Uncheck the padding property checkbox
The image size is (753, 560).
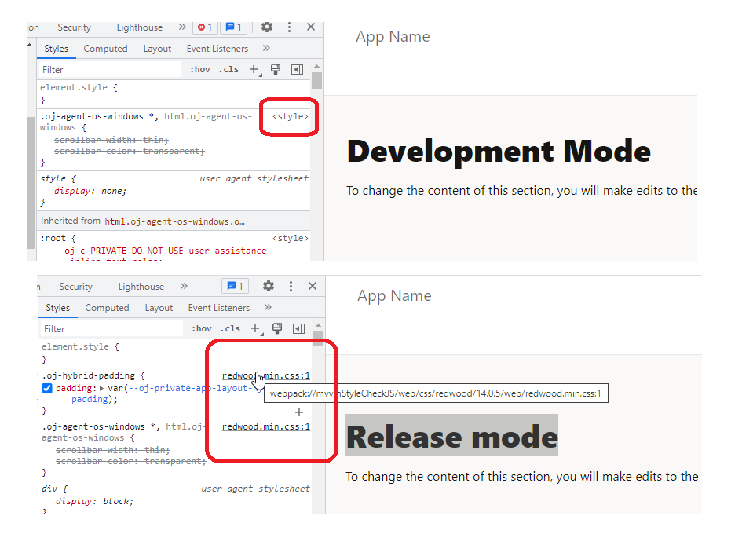(47, 388)
